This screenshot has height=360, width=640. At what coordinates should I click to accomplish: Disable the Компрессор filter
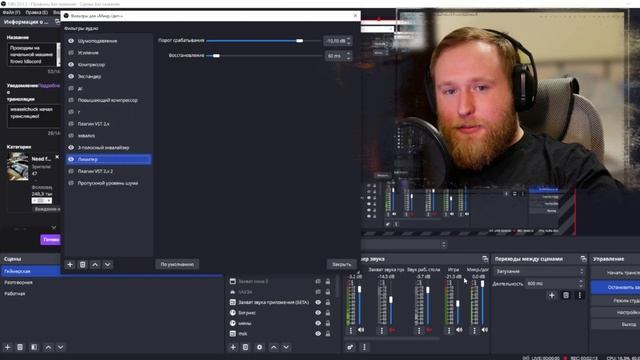[71, 64]
